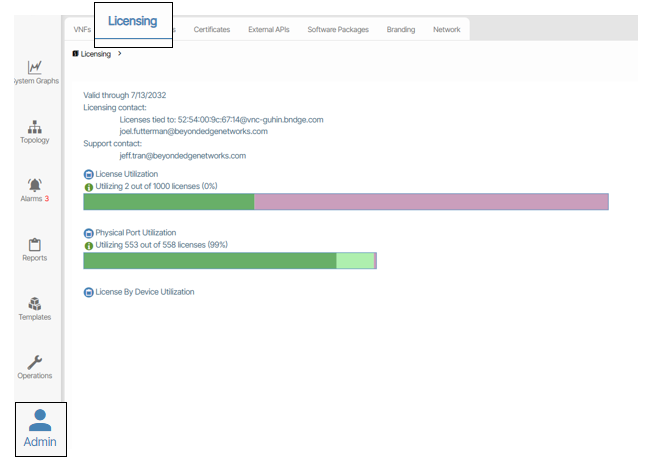Click the green part of License Utilization bar

click(168, 202)
